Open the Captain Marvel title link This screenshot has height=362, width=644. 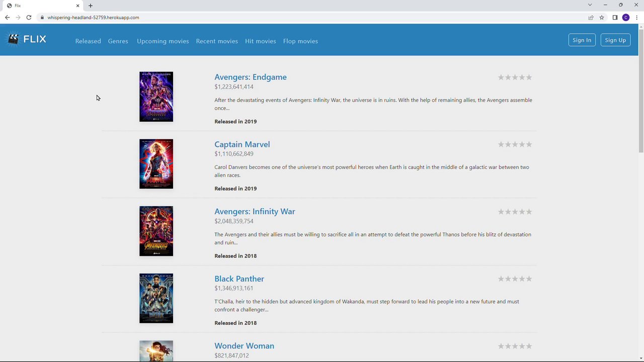pyautogui.click(x=242, y=144)
